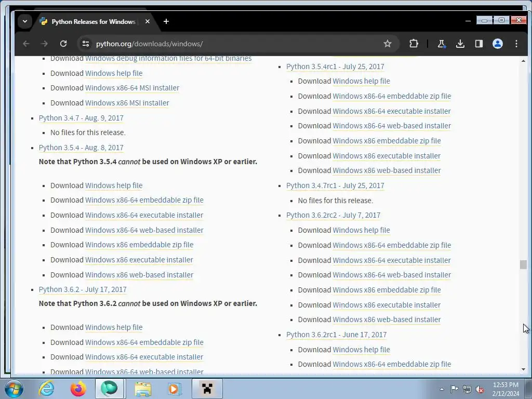
Task: Open Python 3.6.2 - July 17, 2017 link
Action: [83, 289]
